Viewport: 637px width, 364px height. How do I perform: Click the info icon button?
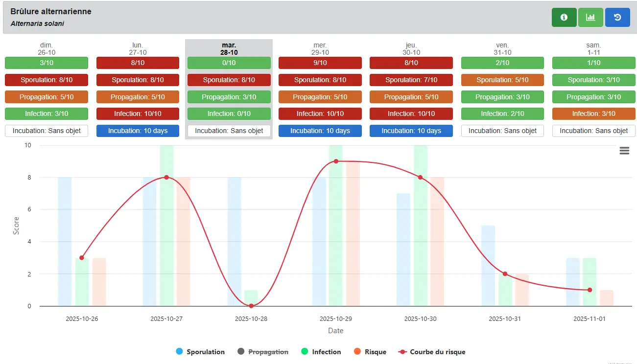click(564, 18)
